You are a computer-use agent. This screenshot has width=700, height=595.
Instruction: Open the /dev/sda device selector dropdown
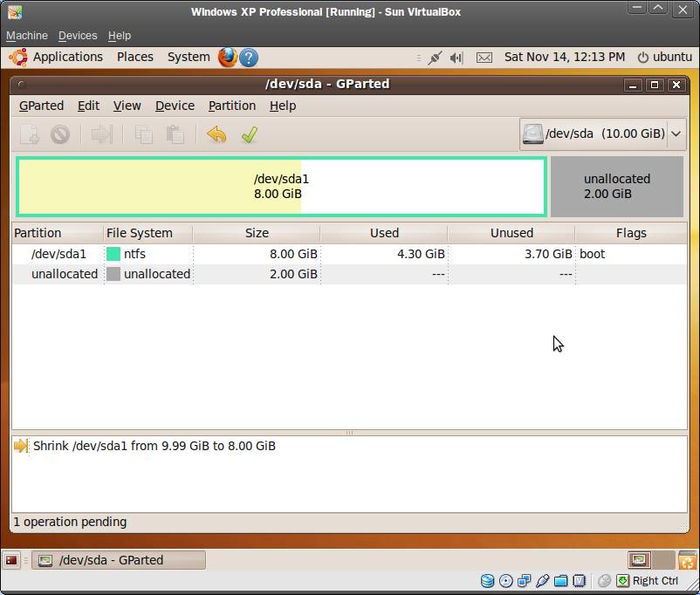[x=602, y=133]
